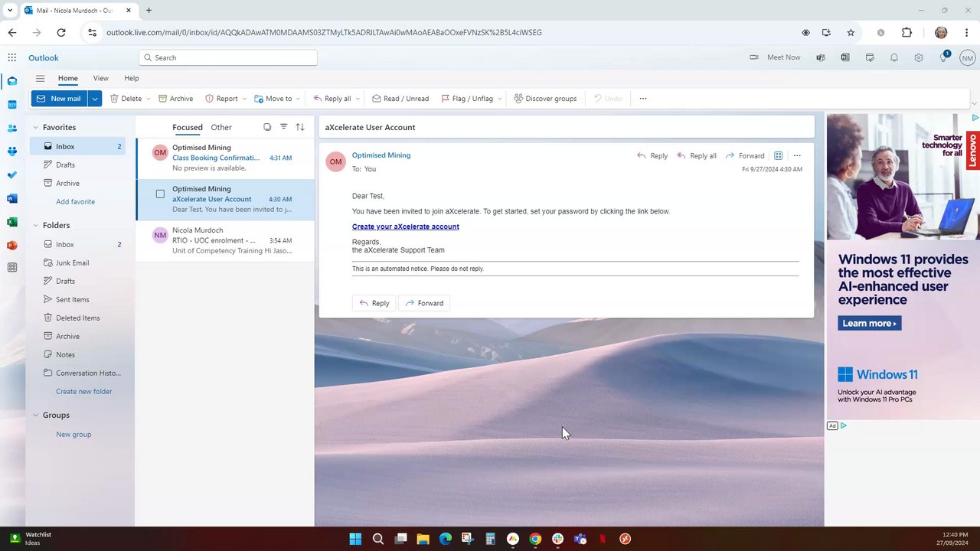Viewport: 980px width, 551px height.
Task: Open the email's more actions ellipsis
Action: (797, 156)
